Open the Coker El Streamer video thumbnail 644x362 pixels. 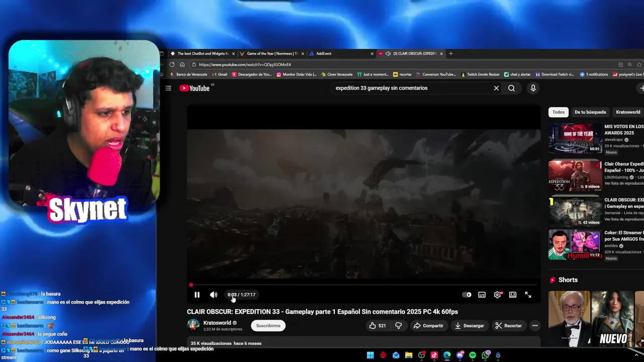[x=575, y=245]
